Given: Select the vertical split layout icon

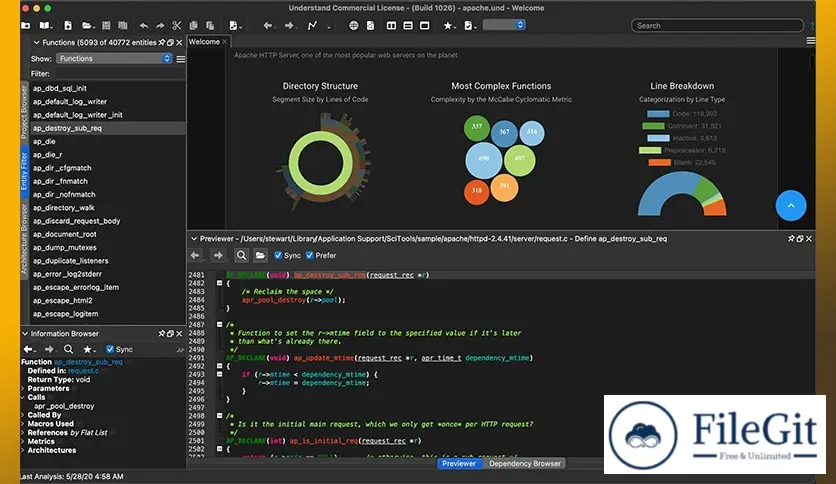Looking at the screenshot, I should coord(391,26).
